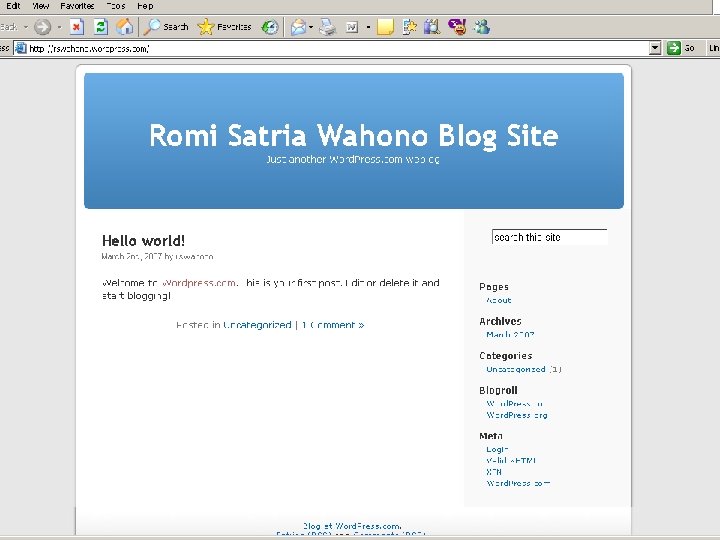This screenshot has width=720, height=540.
Task: Click the yellow sticky note icon
Action: tap(385, 27)
